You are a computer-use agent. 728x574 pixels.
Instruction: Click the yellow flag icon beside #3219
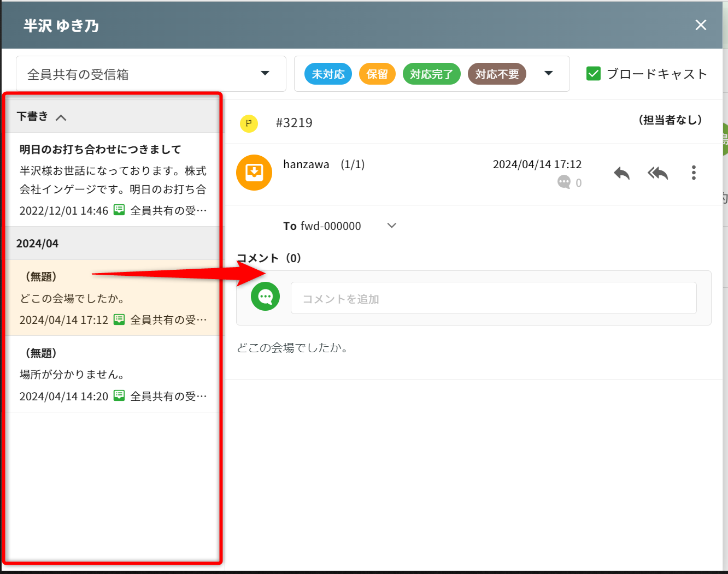[x=249, y=123]
